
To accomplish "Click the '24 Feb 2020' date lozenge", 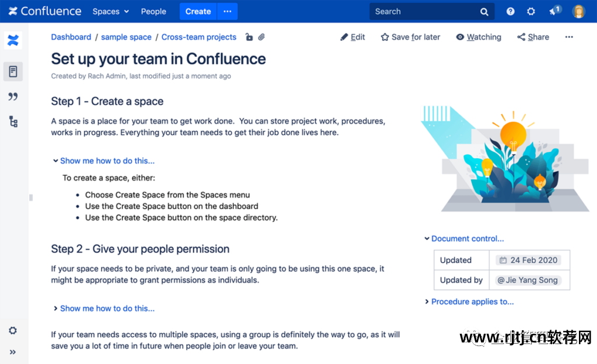I will 528,260.
